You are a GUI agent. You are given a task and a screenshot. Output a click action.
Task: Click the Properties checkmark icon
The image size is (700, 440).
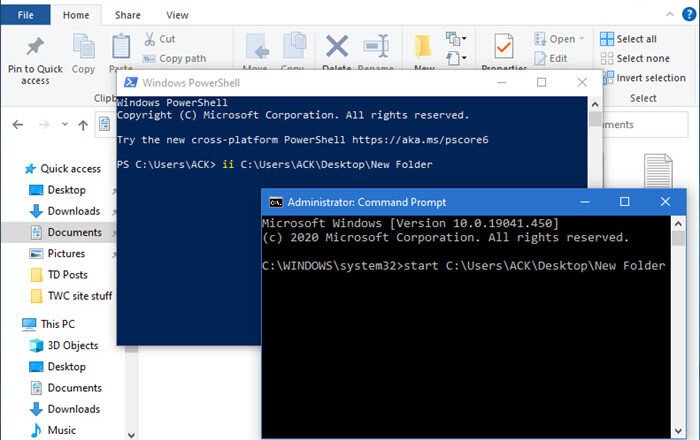(504, 46)
